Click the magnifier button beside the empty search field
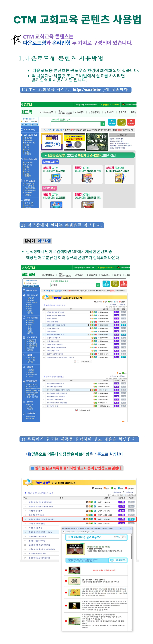Screen dimensions: 153x644 (102, 123)
